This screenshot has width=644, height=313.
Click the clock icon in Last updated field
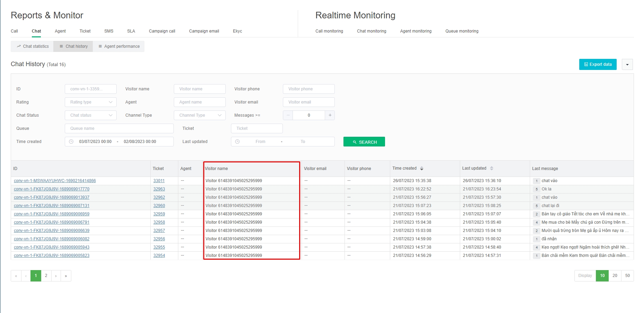[238, 142]
